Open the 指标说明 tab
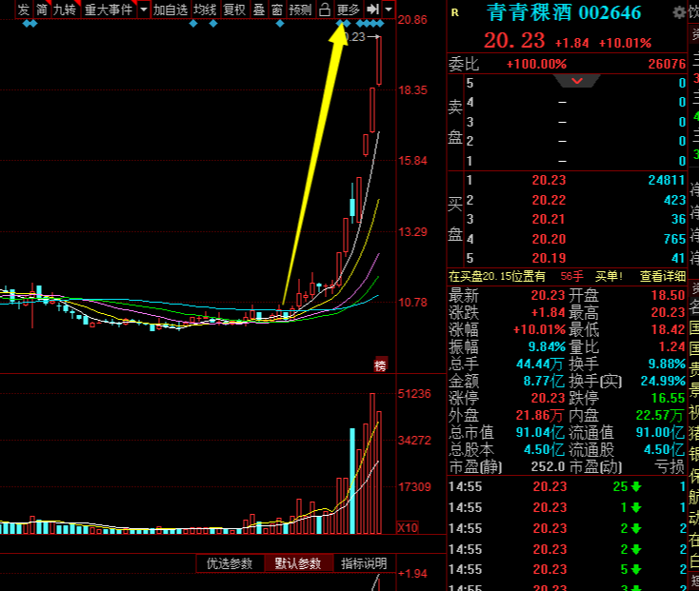This screenshot has width=700, height=591. point(364,563)
